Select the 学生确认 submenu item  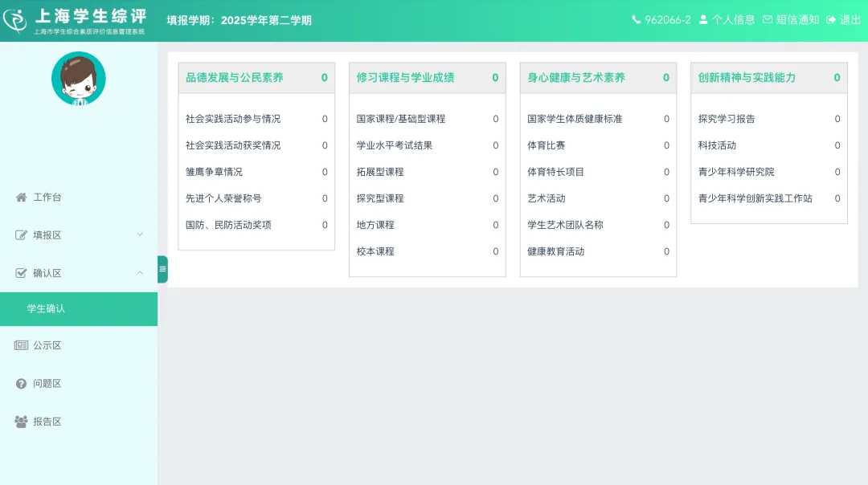[79, 309]
